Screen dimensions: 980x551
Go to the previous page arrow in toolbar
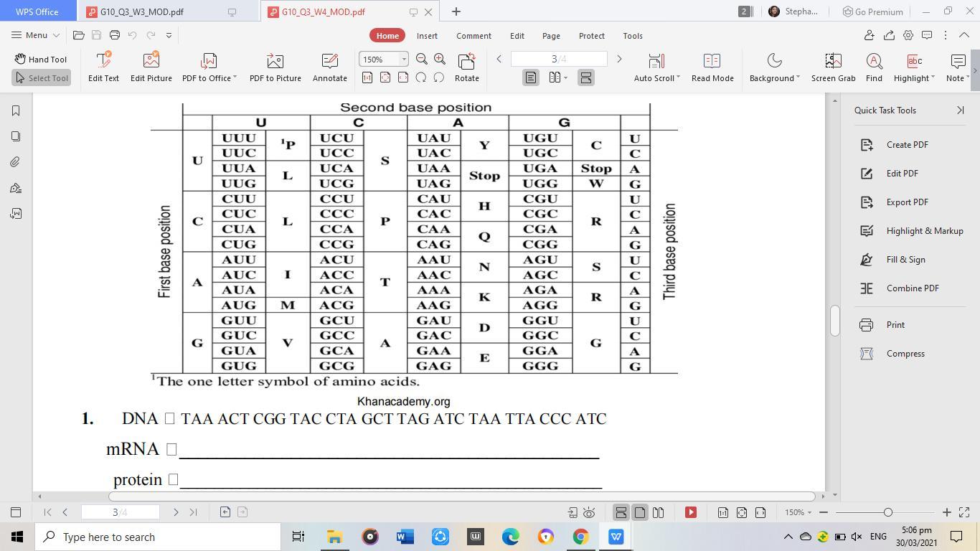tap(499, 59)
